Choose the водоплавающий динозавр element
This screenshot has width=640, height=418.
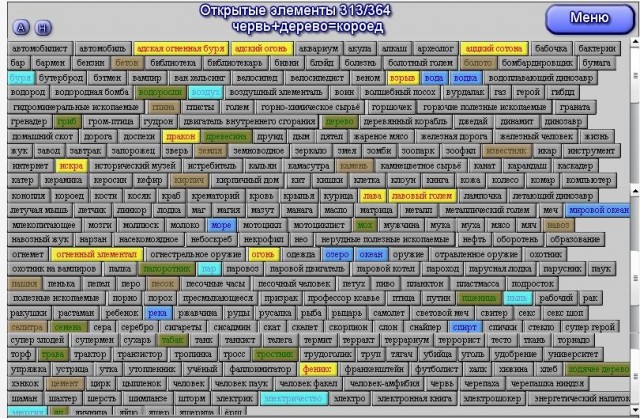point(540,78)
